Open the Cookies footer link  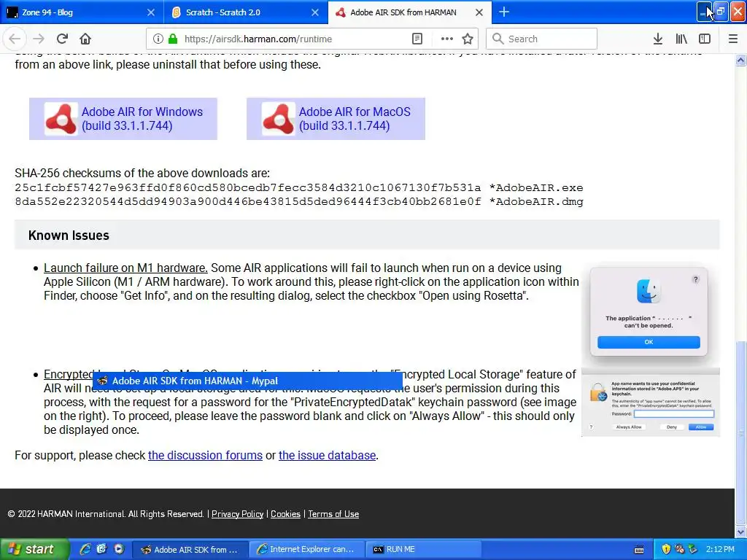coord(285,514)
